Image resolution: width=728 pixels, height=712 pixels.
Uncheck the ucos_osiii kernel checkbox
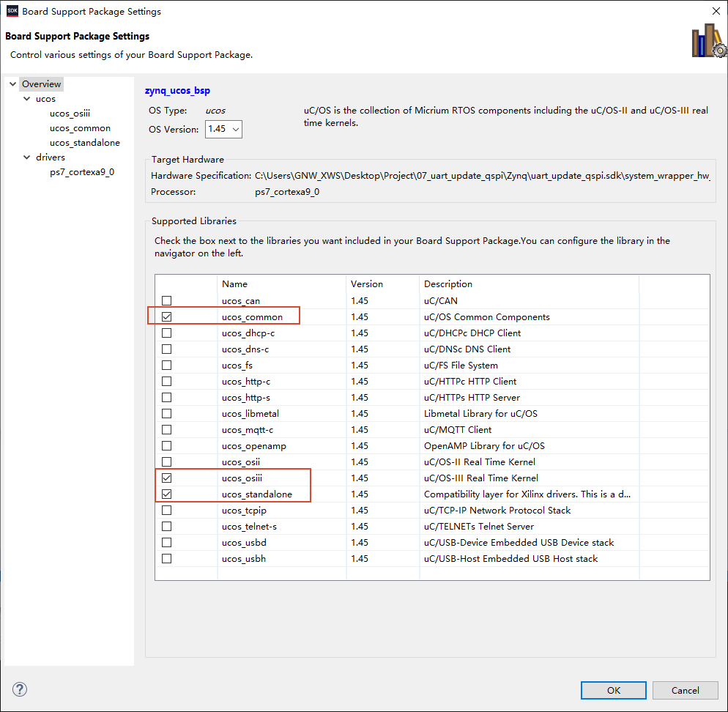pos(167,478)
